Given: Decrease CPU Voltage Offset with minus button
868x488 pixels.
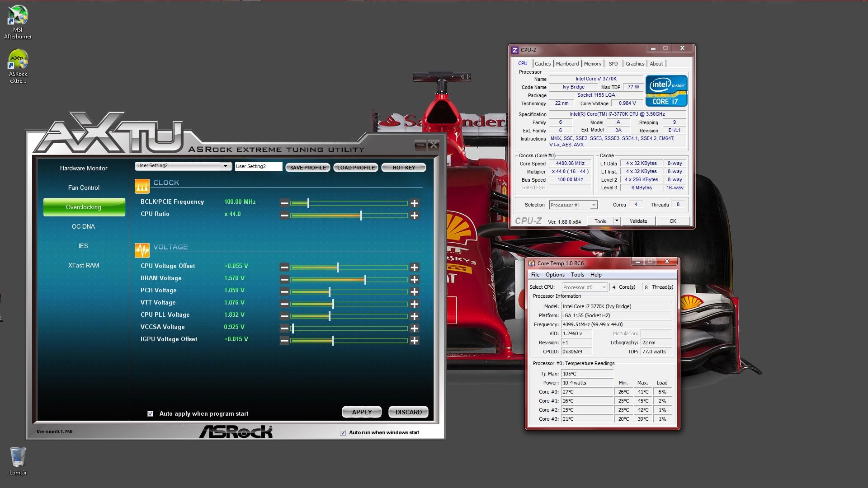Looking at the screenshot, I should pyautogui.click(x=284, y=267).
